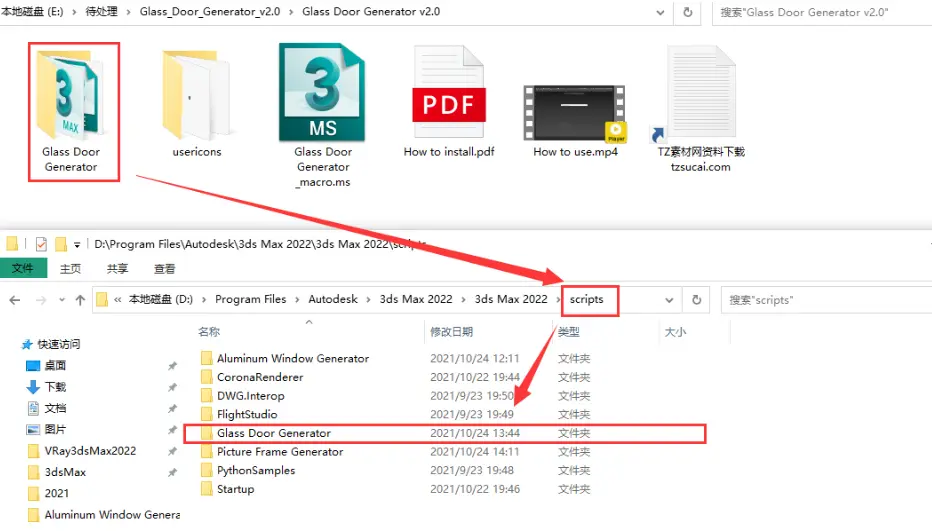The image size is (932, 531).
Task: Select the DWG.Interop folder
Action: coord(250,395)
